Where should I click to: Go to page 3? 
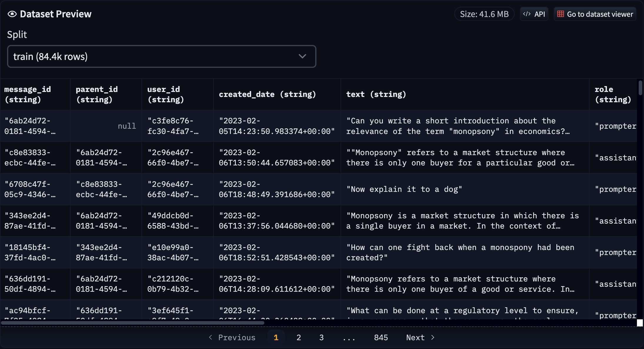[321, 337]
